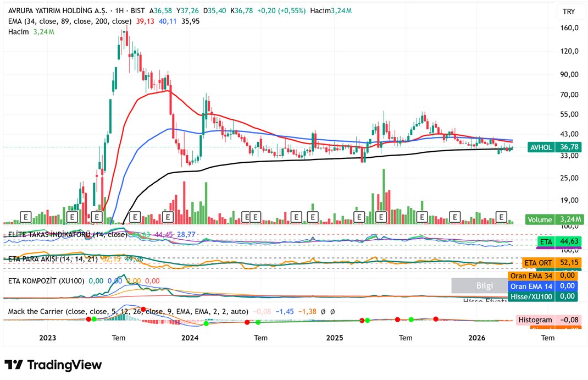Click the BIST exchange label in title

point(137,11)
